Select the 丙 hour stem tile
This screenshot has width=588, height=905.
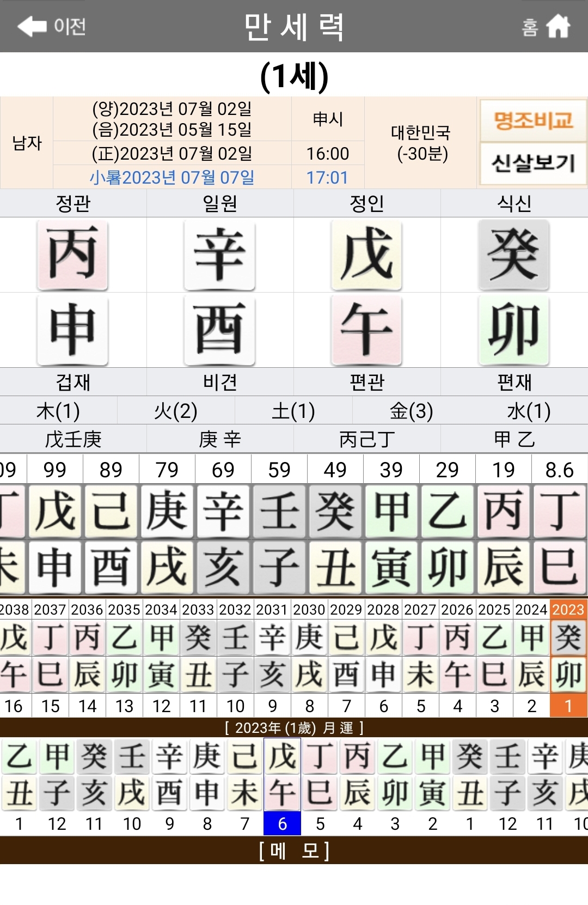point(72,254)
